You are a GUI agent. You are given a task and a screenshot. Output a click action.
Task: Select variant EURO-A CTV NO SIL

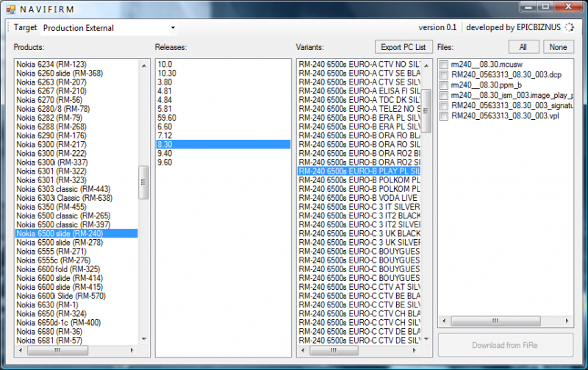tap(359, 64)
